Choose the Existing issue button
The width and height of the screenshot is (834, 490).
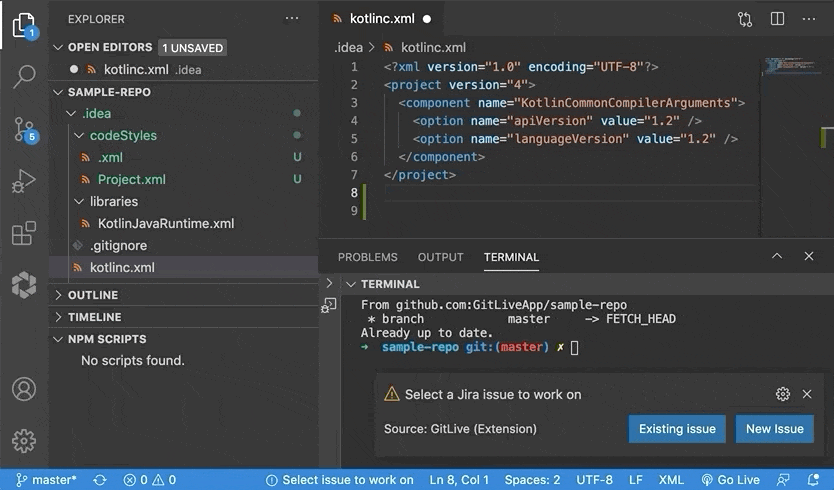677,429
